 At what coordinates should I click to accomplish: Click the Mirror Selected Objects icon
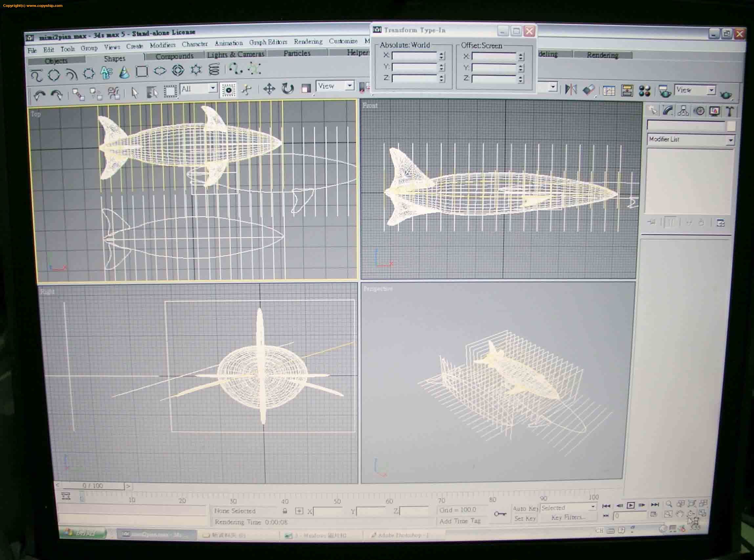click(571, 90)
